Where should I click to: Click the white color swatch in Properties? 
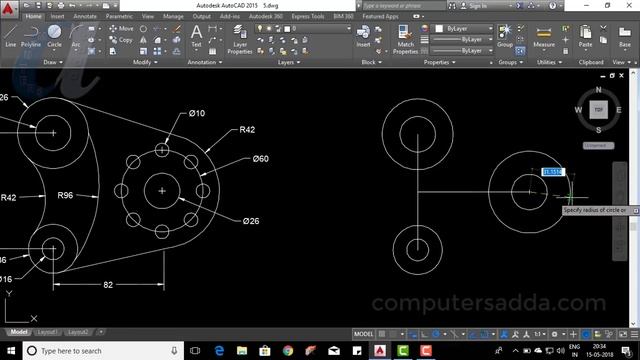(x=439, y=29)
